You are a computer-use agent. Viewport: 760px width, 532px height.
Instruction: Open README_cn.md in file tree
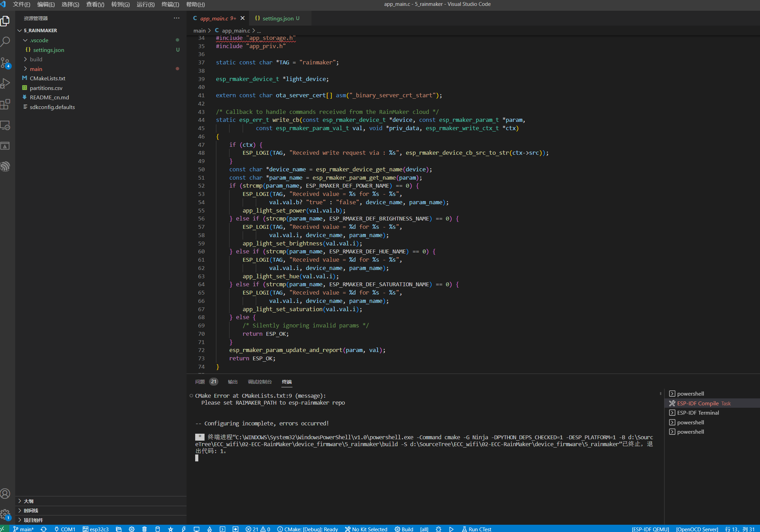pyautogui.click(x=101, y=97)
